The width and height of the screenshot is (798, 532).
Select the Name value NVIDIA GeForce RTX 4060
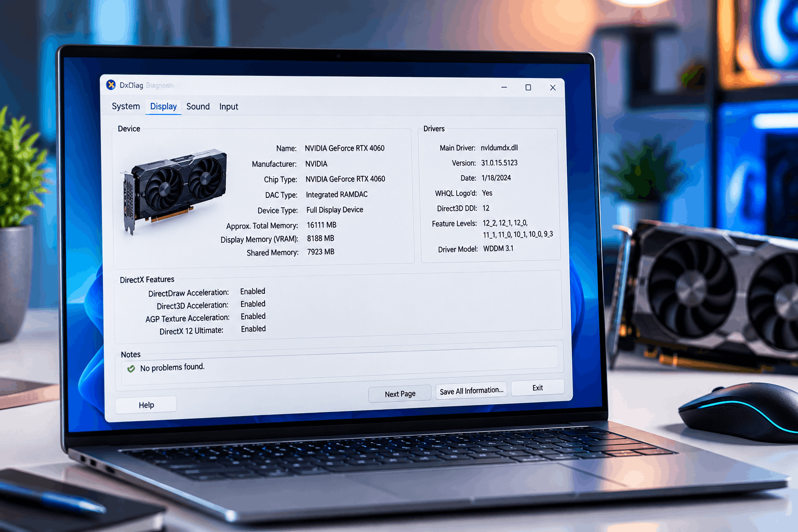pos(344,148)
